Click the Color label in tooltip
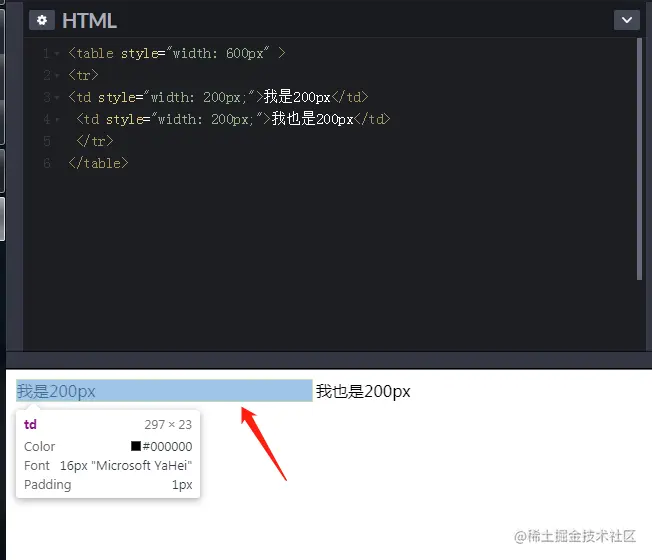Screen dimensions: 652x560 (x=40, y=447)
